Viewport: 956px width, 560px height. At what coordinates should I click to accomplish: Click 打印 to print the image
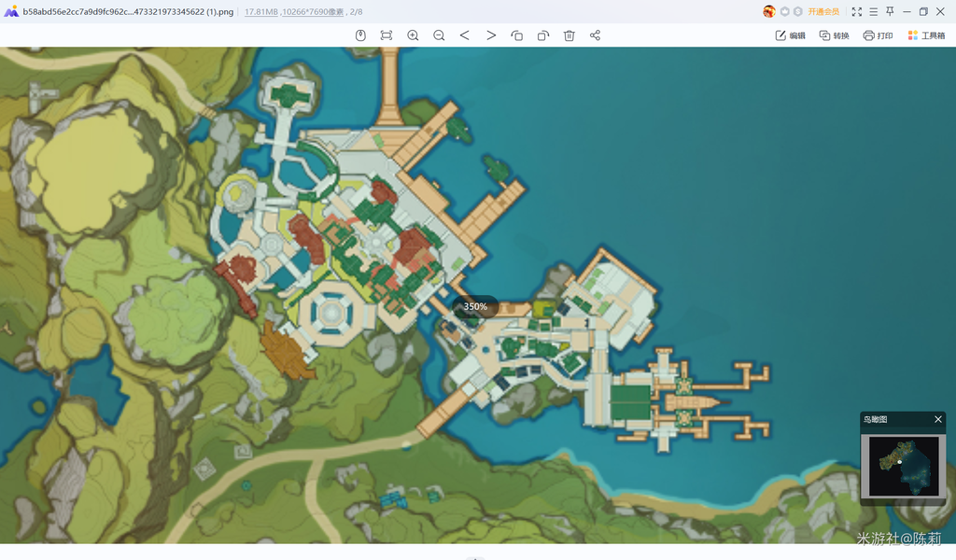878,35
